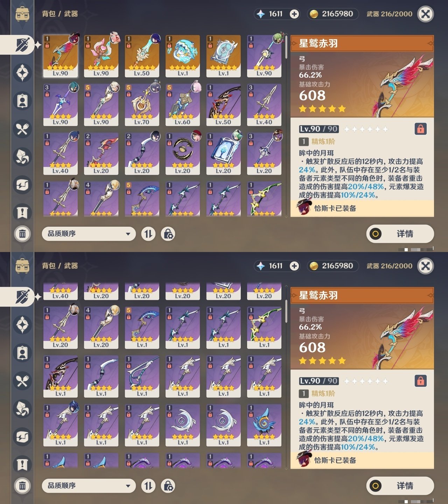Select the materials tab icon in lower sidebar
This screenshot has height=504, width=448.
(x=22, y=409)
